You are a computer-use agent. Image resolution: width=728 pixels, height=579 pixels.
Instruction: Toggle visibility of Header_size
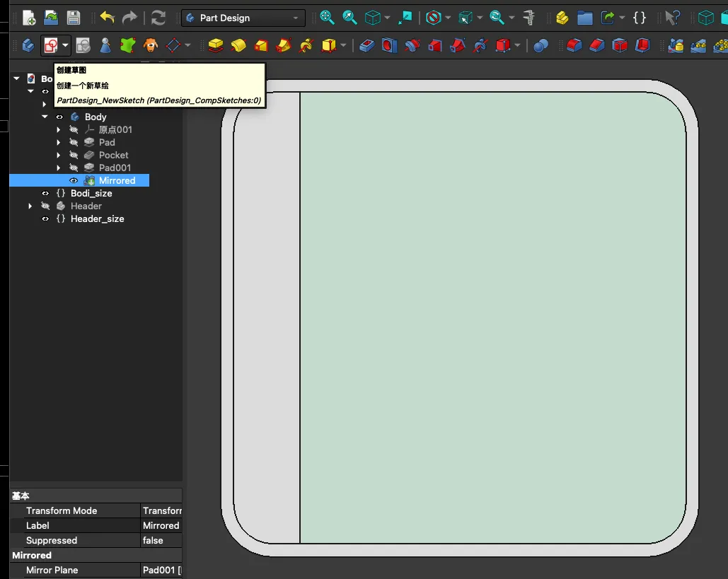[x=45, y=219]
